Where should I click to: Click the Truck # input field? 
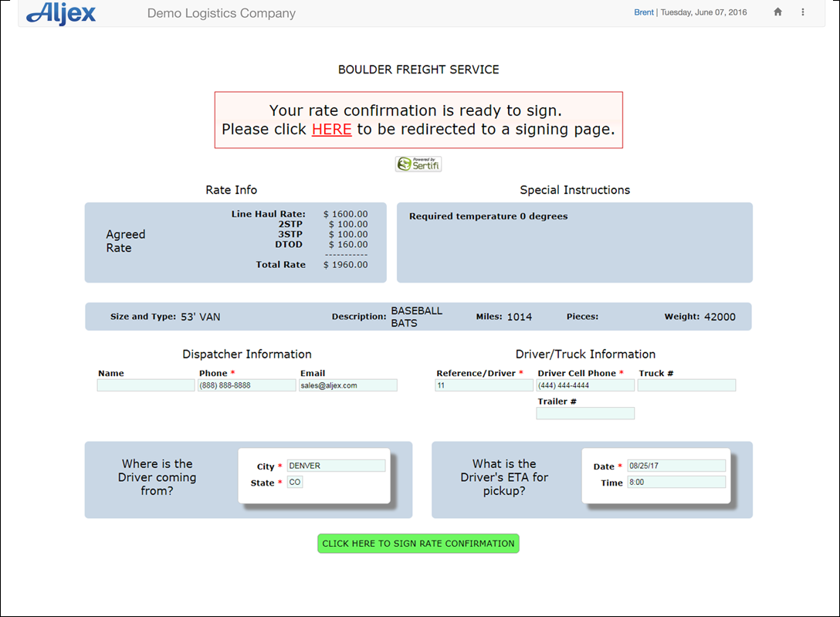pyautogui.click(x=686, y=385)
